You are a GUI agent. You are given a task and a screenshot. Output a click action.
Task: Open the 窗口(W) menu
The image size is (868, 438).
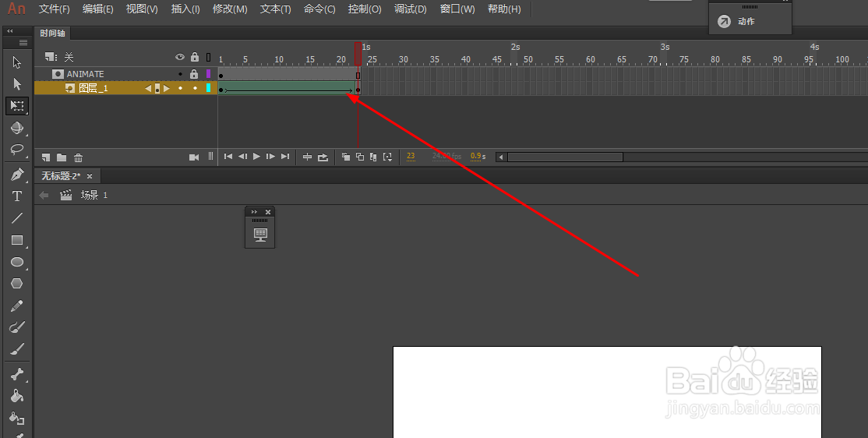(x=457, y=9)
